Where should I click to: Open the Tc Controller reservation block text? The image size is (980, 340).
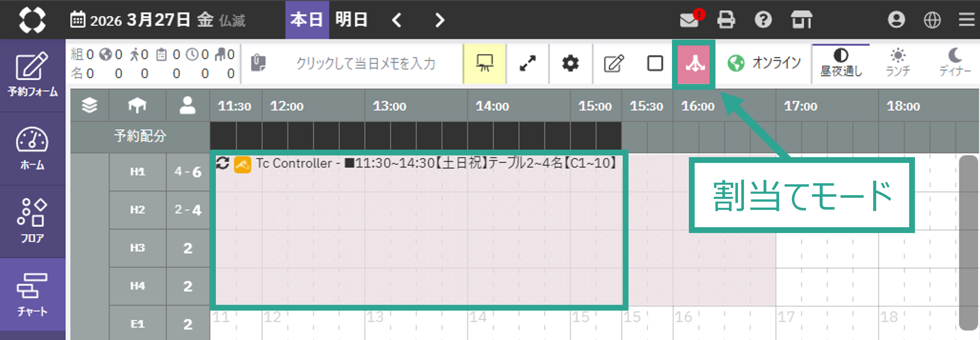[436, 164]
